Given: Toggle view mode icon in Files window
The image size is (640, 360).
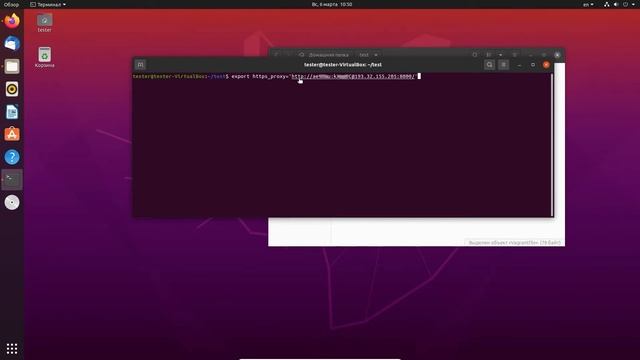Looking at the screenshot, I should (489, 55).
